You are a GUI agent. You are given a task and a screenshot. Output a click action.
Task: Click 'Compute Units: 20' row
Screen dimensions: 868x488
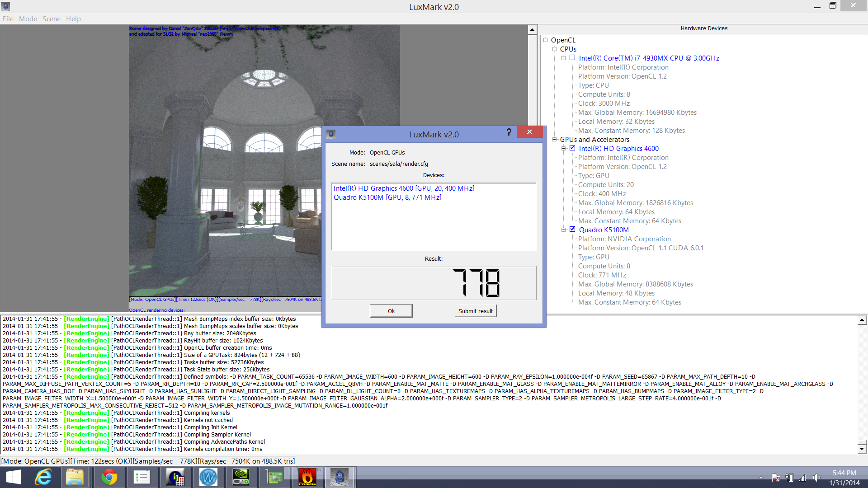pos(606,184)
